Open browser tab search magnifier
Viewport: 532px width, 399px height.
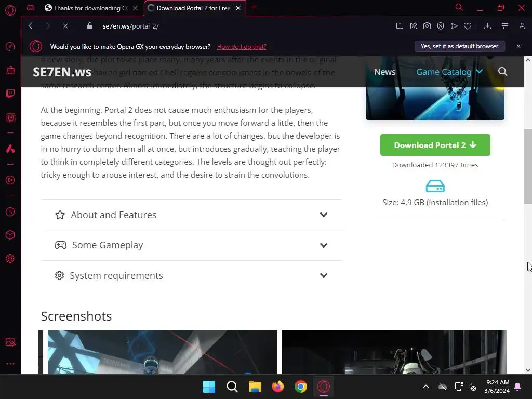click(x=459, y=7)
